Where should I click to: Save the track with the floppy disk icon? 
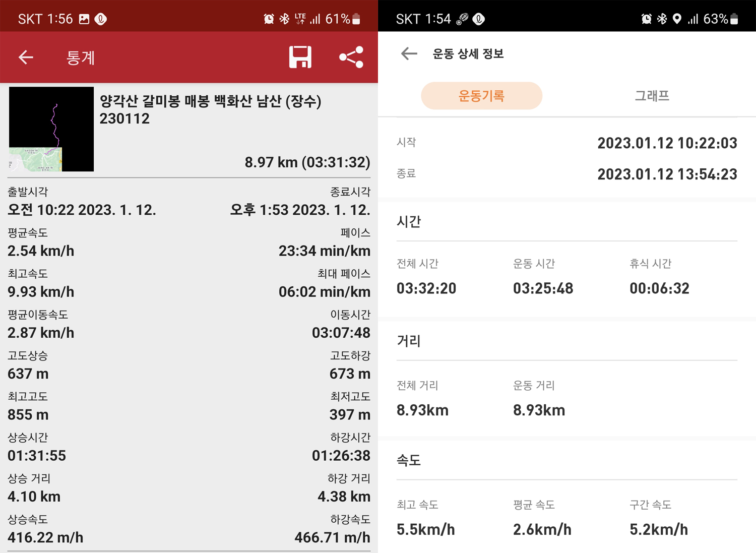300,57
